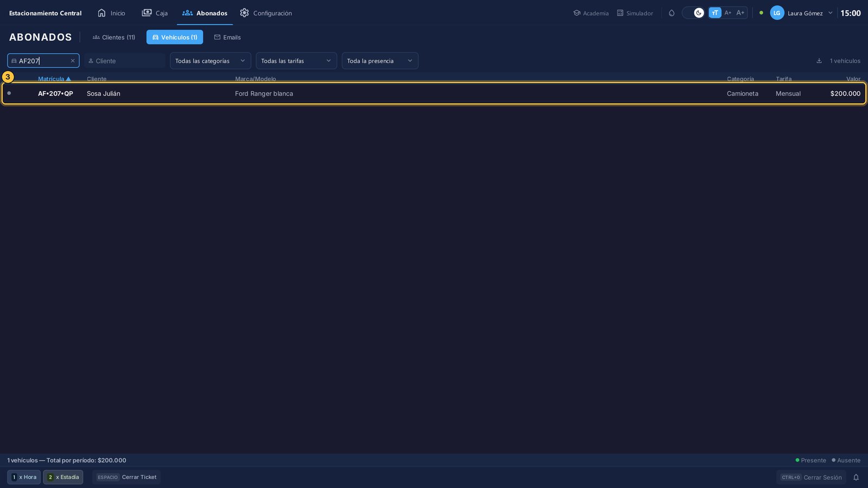The height and width of the screenshot is (488, 868).
Task: Switch to the Emails tab
Action: (x=227, y=37)
